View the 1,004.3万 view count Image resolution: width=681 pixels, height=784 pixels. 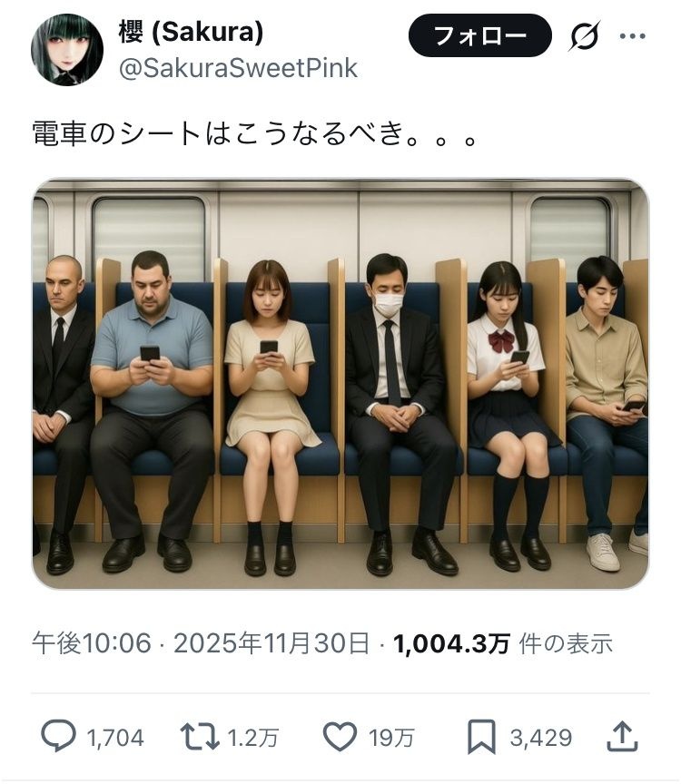pyautogui.click(x=451, y=643)
